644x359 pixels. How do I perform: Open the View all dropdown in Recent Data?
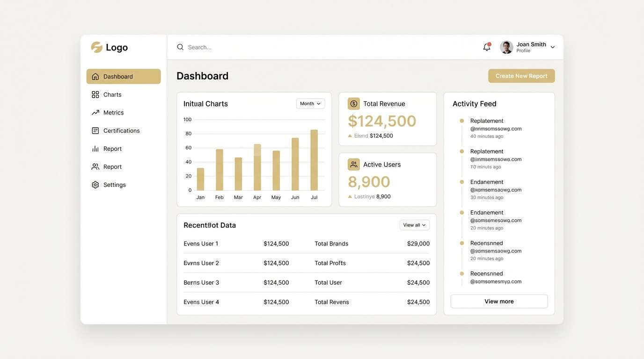[x=415, y=224]
